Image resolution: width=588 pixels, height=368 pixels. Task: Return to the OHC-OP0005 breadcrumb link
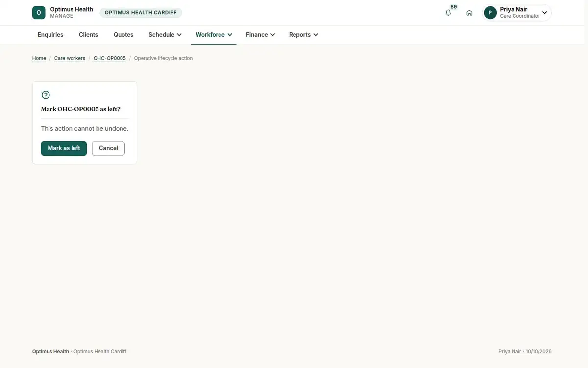[x=110, y=58]
